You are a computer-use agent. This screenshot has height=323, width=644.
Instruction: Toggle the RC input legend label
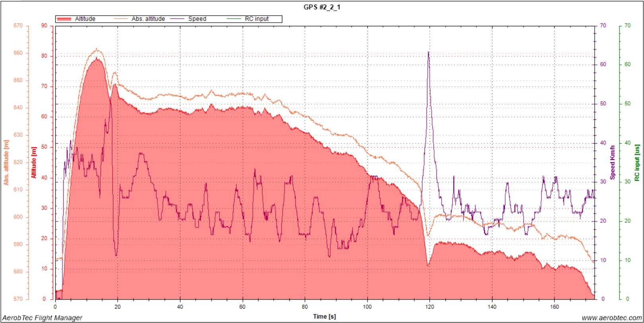pos(256,19)
